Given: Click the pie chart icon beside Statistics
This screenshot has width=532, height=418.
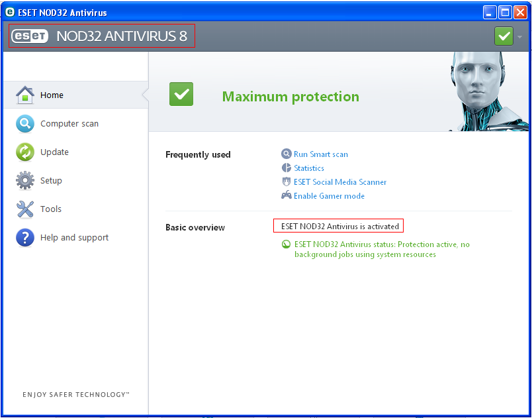Looking at the screenshot, I should click(287, 168).
